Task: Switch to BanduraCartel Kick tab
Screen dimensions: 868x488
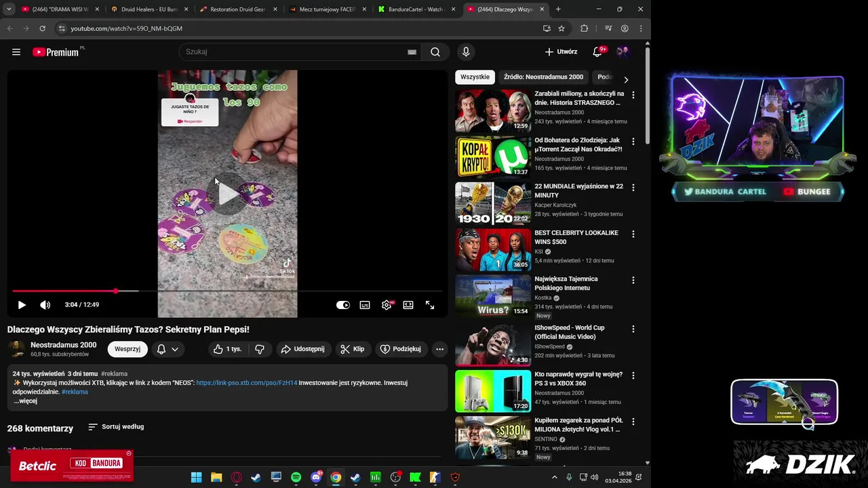Action: click(416, 9)
